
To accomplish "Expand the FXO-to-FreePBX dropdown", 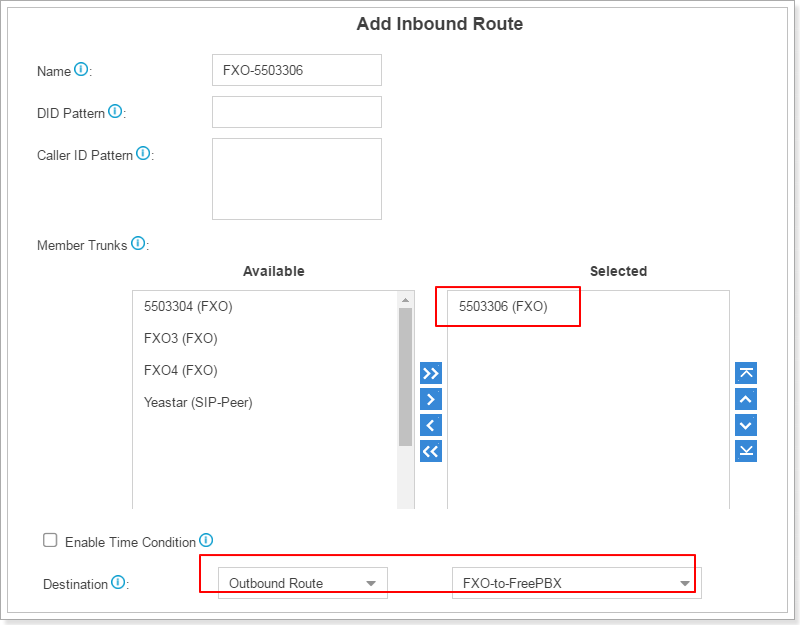I will click(x=576, y=583).
